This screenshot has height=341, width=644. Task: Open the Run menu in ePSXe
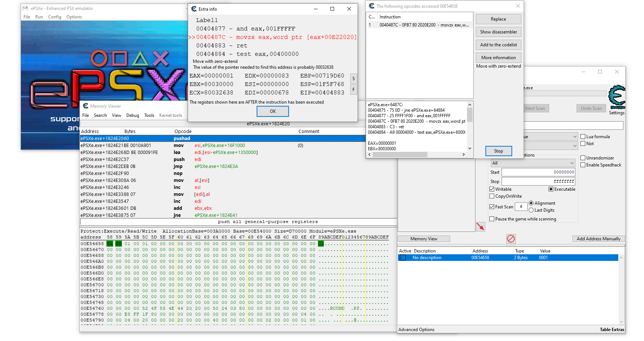click(x=39, y=17)
